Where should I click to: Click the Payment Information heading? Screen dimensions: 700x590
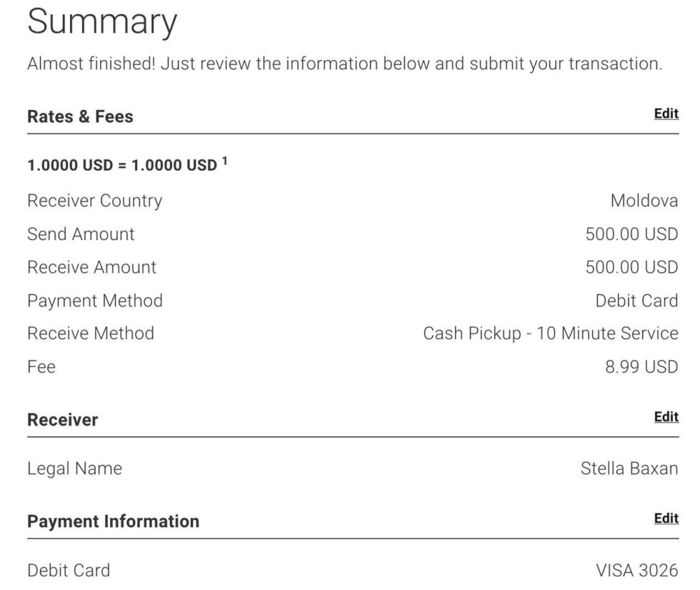point(113,521)
